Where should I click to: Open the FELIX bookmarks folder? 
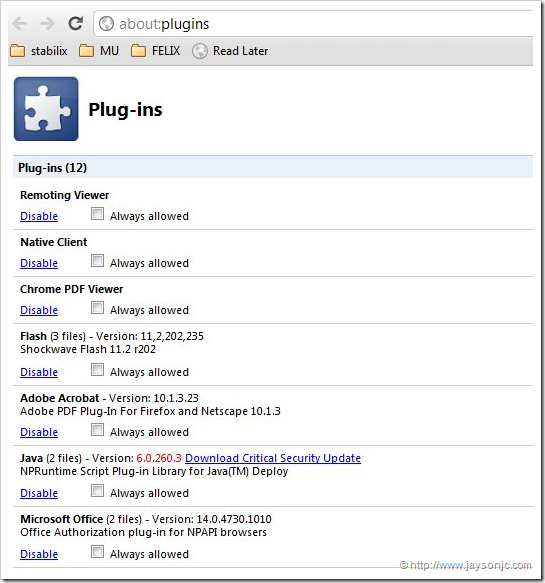155,51
